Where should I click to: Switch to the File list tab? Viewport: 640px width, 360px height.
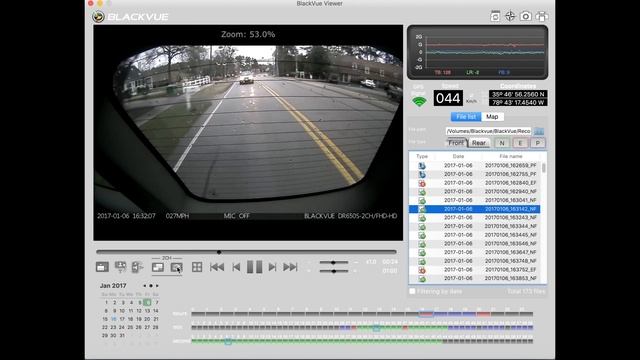click(466, 117)
